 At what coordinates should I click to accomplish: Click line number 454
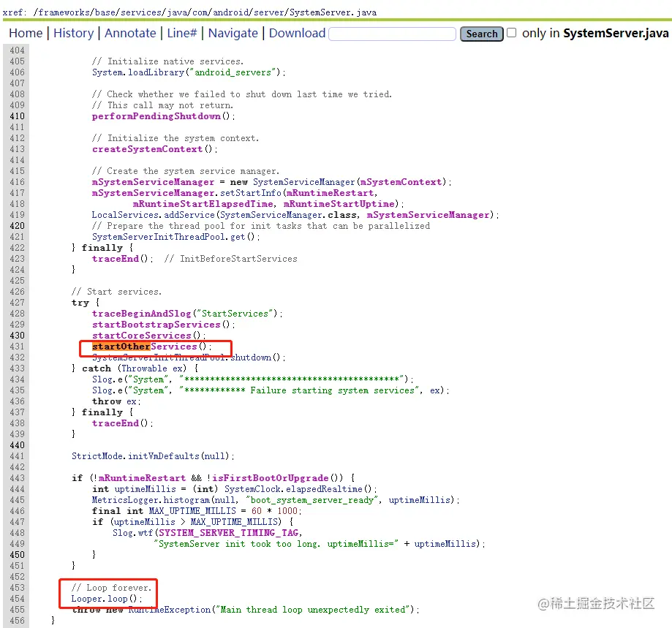pyautogui.click(x=17, y=599)
